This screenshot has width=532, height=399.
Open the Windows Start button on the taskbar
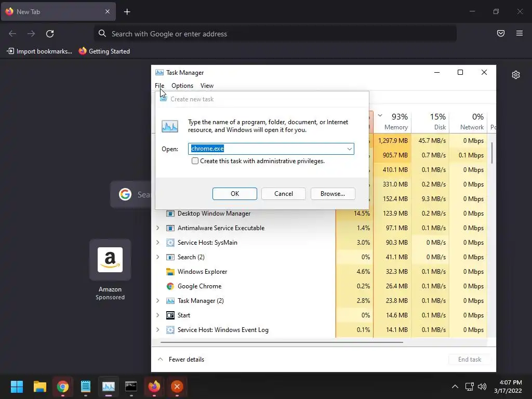point(17,387)
